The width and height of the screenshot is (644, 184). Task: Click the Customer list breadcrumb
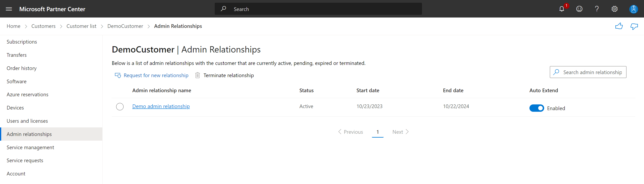point(81,26)
